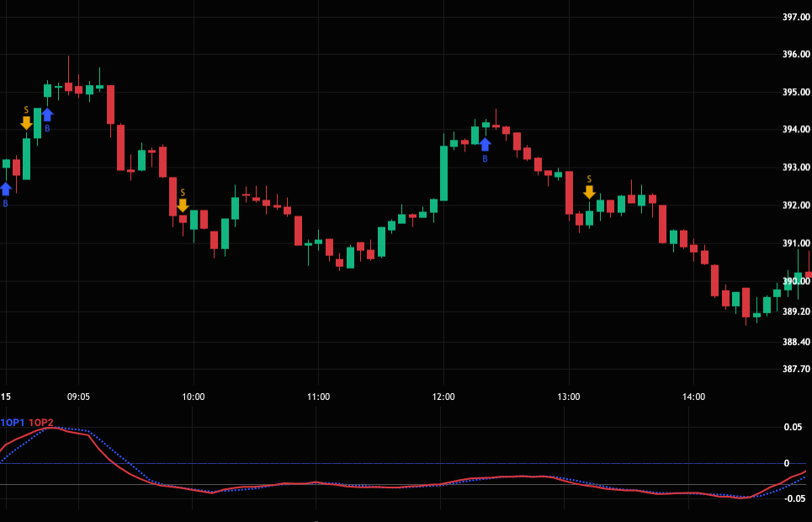Click the orange sell arrow after 13:00
Viewport: 812px width, 522px height.
589,192
